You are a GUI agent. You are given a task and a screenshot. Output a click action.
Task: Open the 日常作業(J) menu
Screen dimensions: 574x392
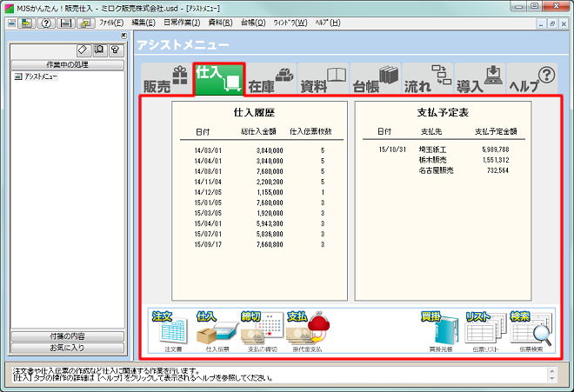tap(182, 23)
